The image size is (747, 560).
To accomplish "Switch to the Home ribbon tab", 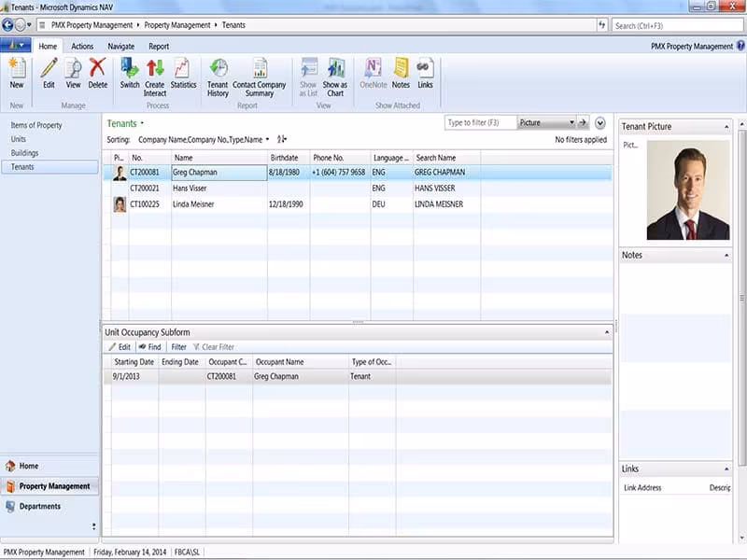I will [x=48, y=46].
